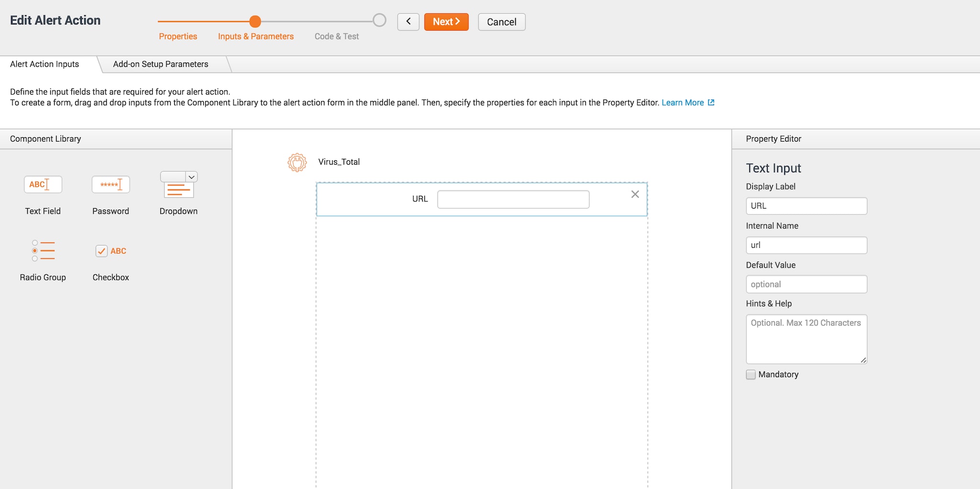Select the Checkbox component icon
This screenshot has width=980, height=489.
click(x=111, y=251)
